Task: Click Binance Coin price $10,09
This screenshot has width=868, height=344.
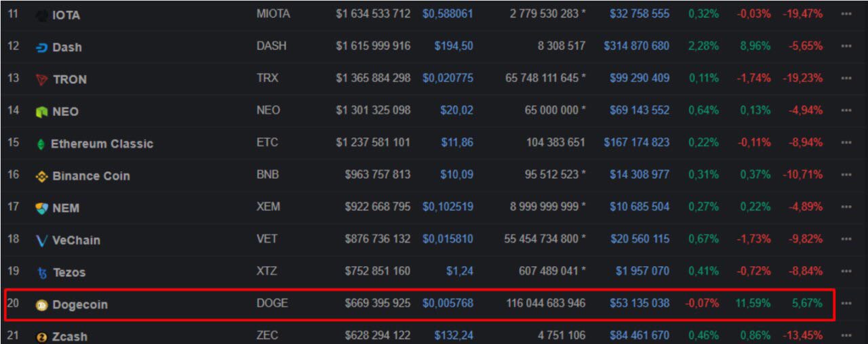Action: (x=457, y=175)
